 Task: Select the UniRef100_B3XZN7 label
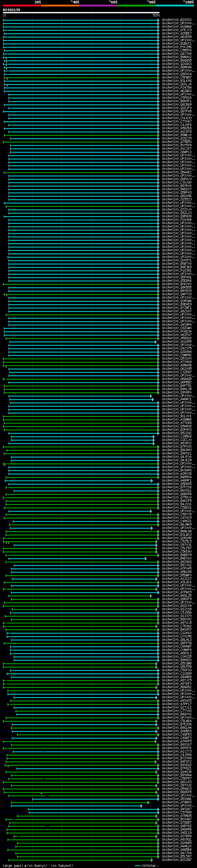click(x=177, y=860)
